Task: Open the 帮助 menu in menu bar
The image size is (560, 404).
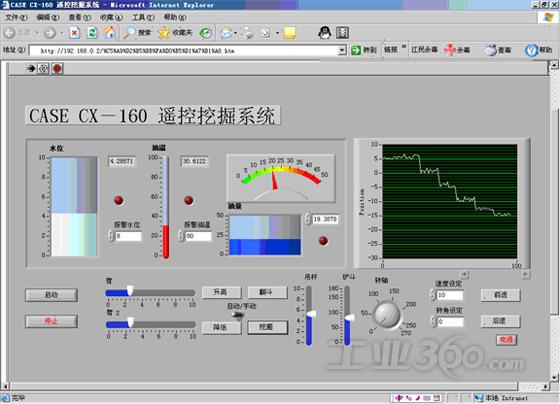Action: click(x=175, y=17)
